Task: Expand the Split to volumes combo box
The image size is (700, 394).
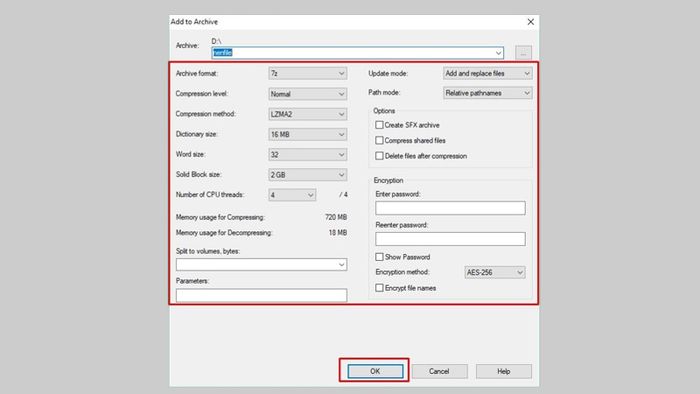Action: coord(342,265)
